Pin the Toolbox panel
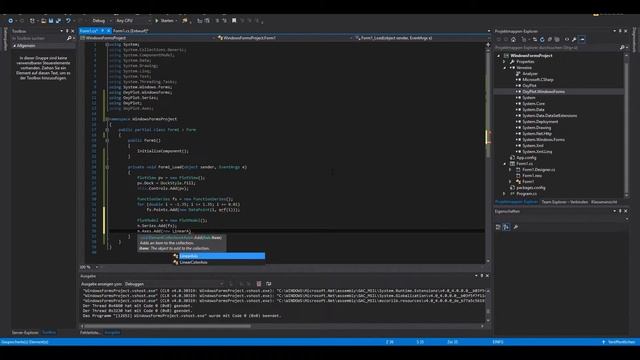Screen dimensions: 640x360 pyautogui.click(x=67, y=31)
